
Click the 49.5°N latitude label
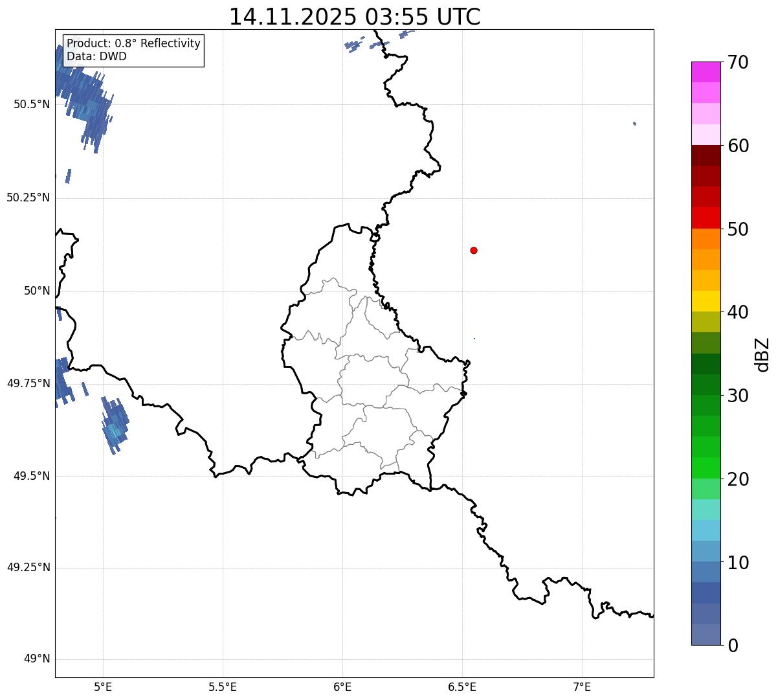coord(32,476)
